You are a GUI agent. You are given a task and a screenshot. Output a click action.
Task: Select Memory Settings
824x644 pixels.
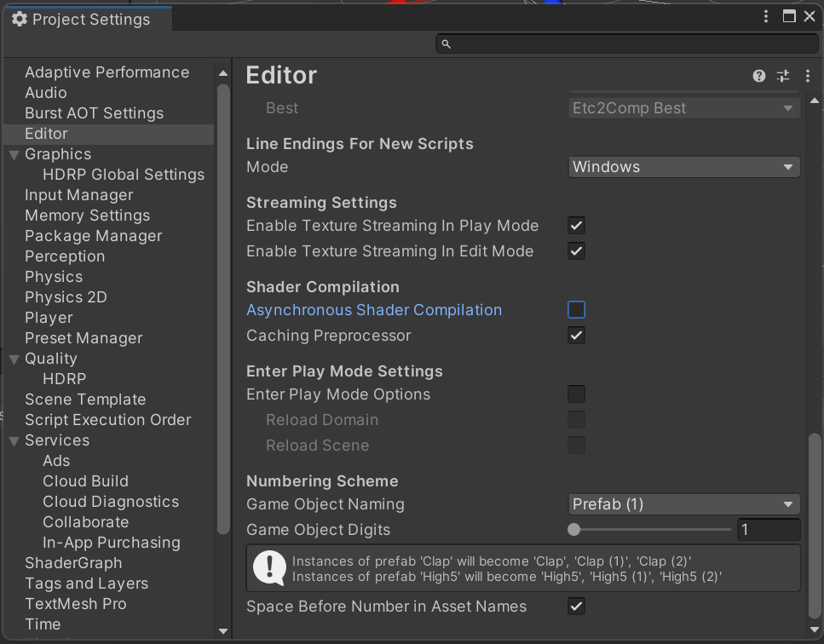(x=87, y=216)
